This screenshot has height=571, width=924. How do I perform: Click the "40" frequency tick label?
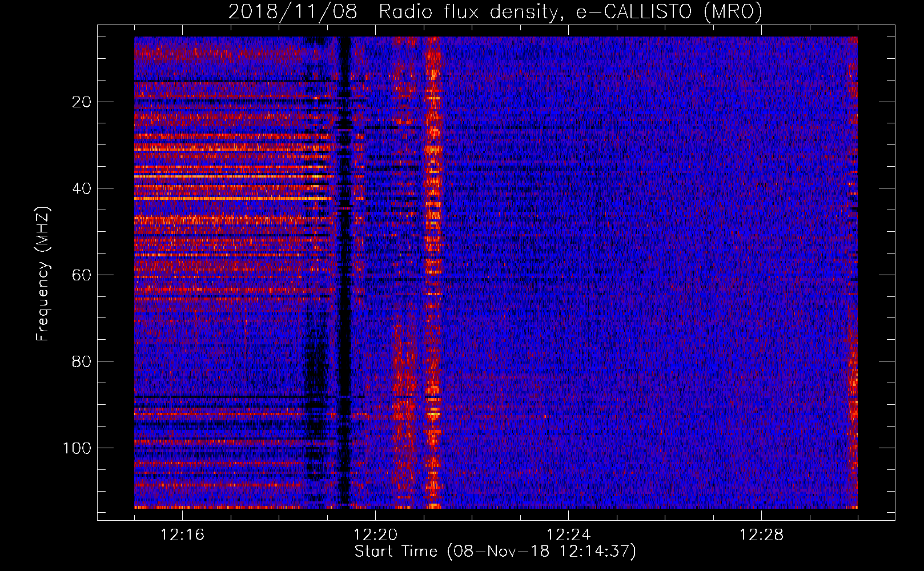pyautogui.click(x=82, y=188)
